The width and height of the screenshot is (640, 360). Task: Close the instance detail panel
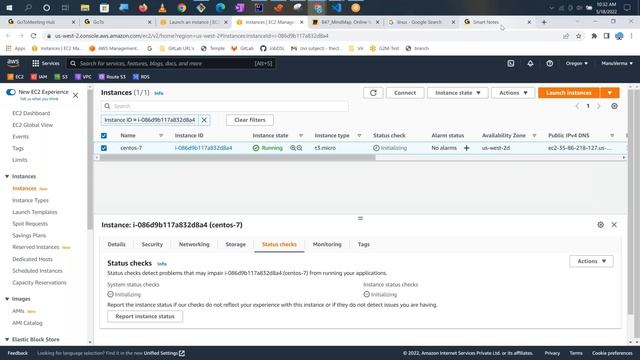click(614, 225)
